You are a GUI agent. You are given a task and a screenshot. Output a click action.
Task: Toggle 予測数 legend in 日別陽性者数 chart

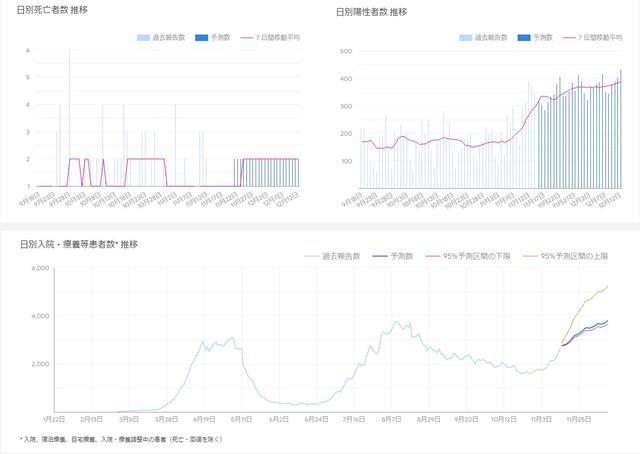pos(535,38)
